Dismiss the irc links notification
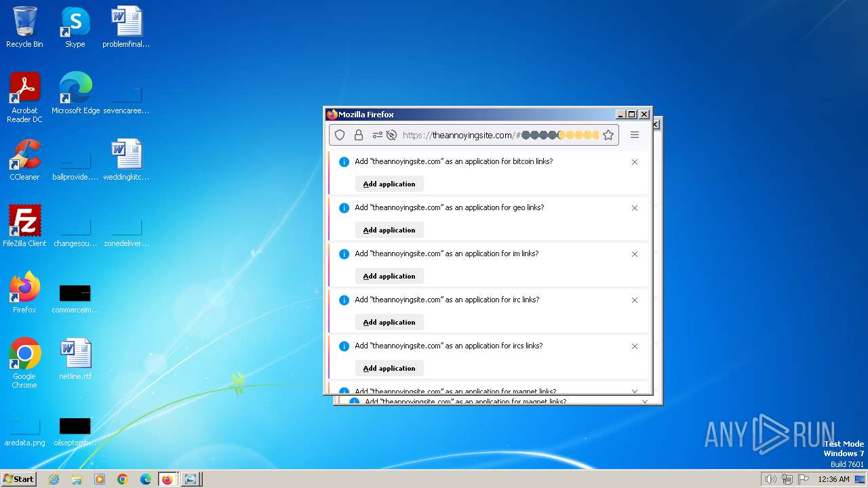Viewport: 868px width, 488px height. tap(635, 300)
